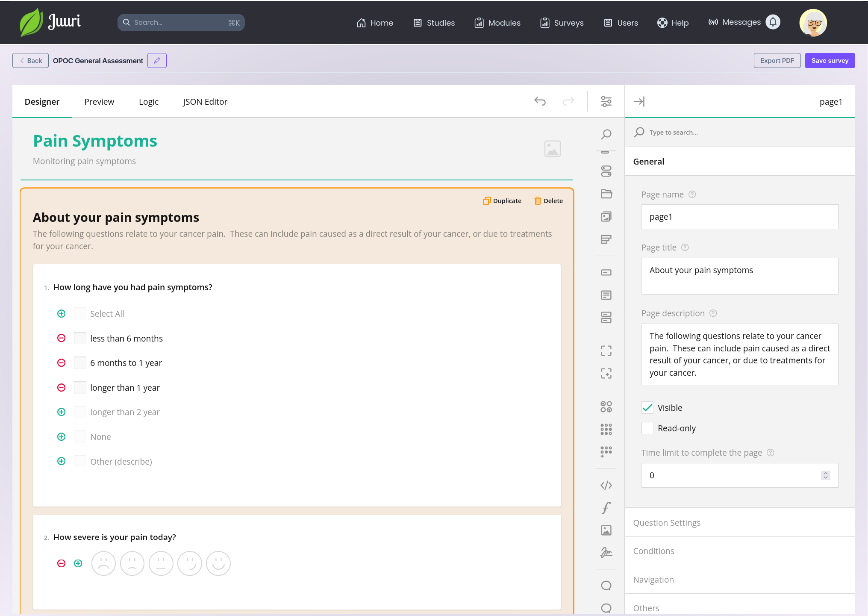Expand the Conditions section
Viewport: 868px width, 616px height.
click(x=739, y=551)
